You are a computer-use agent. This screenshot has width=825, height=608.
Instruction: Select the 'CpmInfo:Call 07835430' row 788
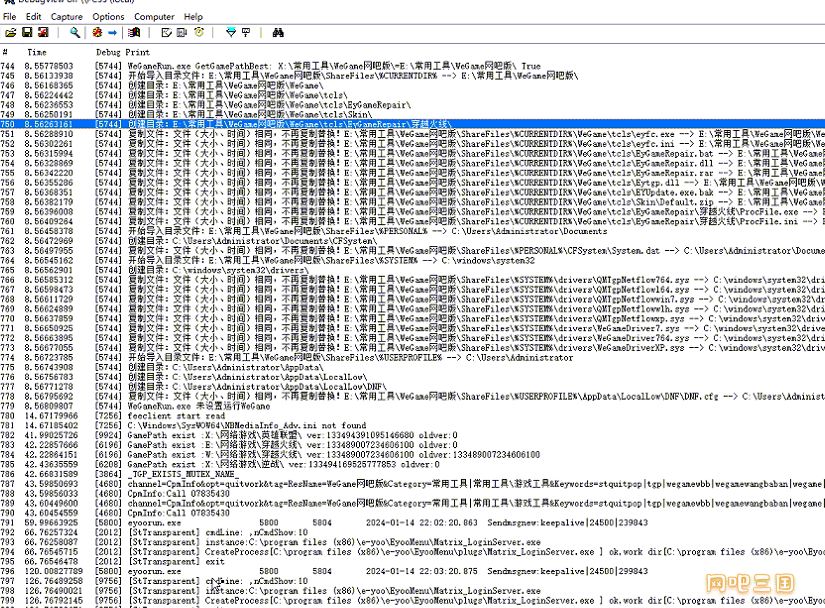pos(412,494)
